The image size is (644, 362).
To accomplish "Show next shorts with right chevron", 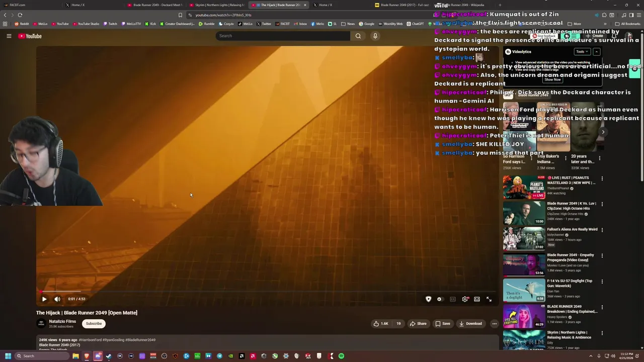I will click(x=603, y=132).
